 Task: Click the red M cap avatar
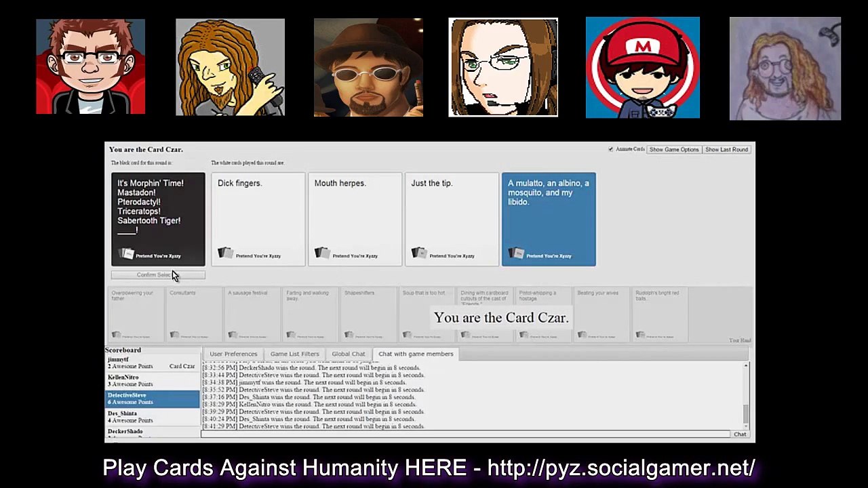(x=643, y=68)
